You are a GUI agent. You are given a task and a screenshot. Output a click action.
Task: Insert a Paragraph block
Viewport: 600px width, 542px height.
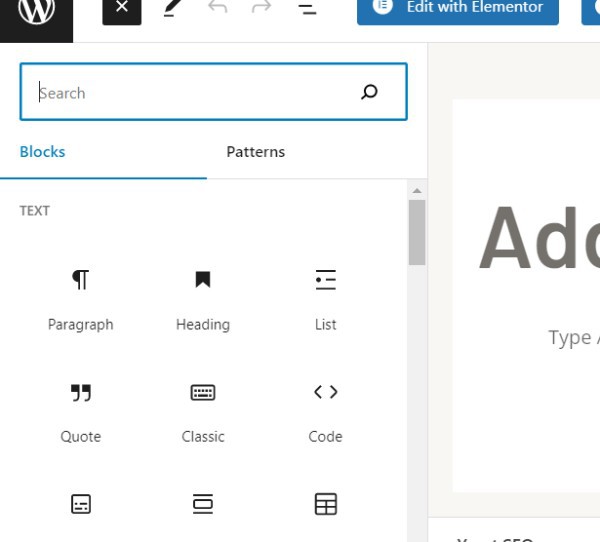click(x=80, y=300)
